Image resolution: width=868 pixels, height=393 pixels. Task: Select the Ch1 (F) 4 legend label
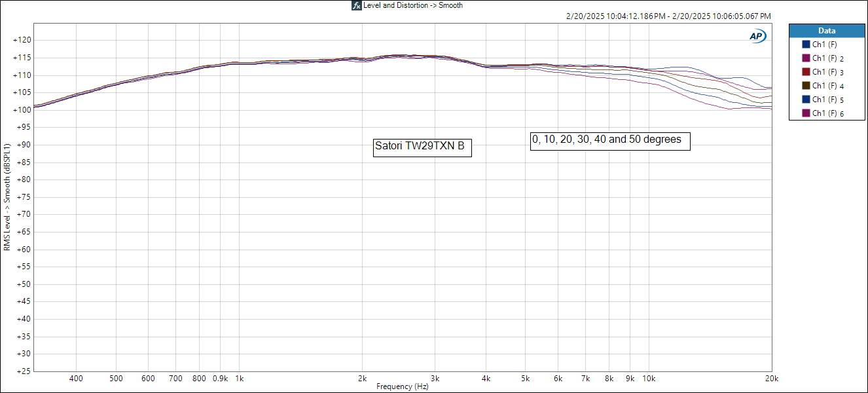(827, 86)
